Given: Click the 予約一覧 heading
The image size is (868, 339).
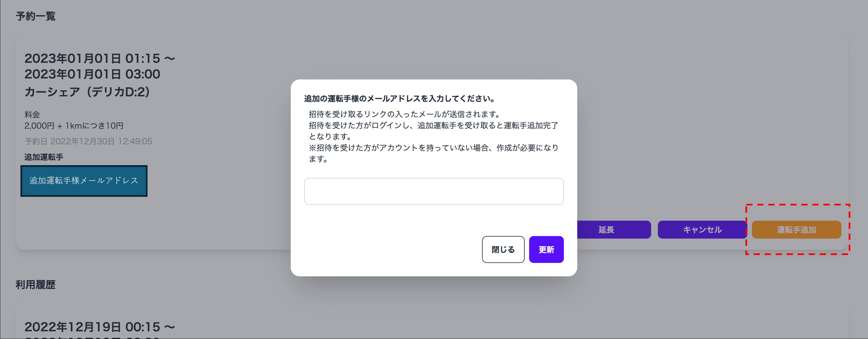Looking at the screenshot, I should [x=36, y=16].
